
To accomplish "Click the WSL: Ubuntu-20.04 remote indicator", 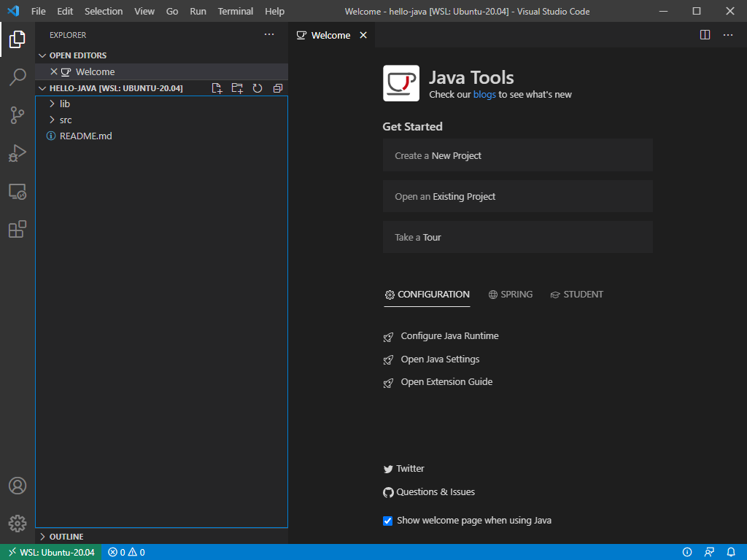I will 51,553.
